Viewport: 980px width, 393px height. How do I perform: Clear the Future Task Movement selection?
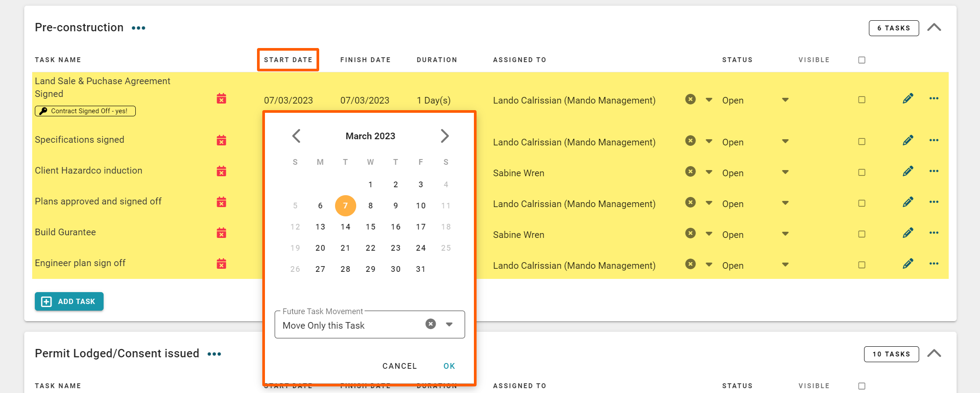click(x=430, y=324)
